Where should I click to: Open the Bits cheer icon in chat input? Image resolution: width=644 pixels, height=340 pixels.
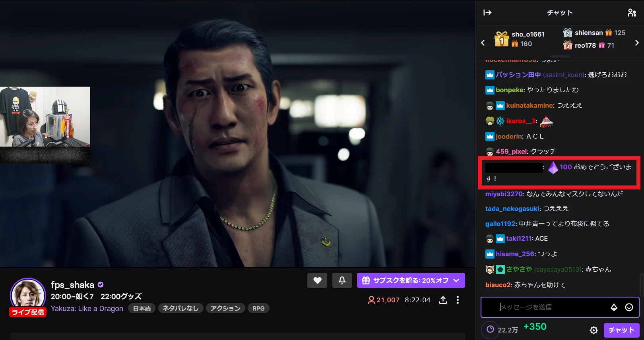pos(614,307)
